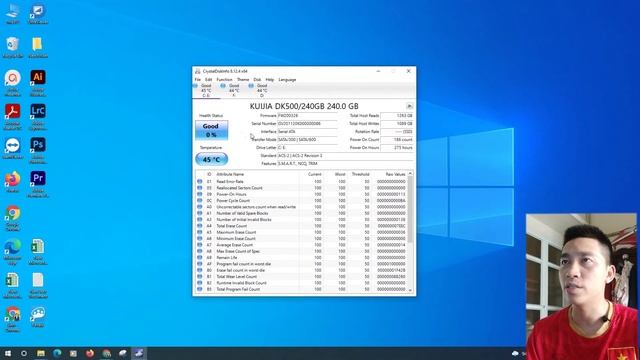Screen dimensions: 640x360
Task: Open Firefox desktop shortcut
Action: [x=13, y=181]
